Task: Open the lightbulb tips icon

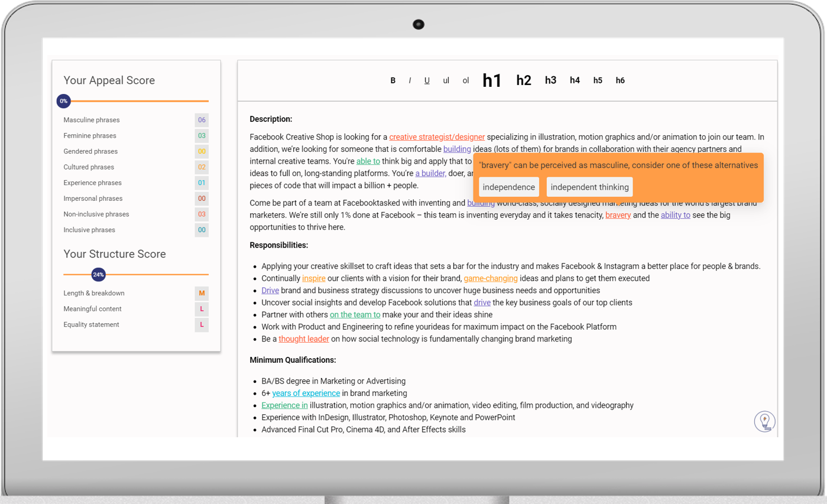Action: [x=765, y=421]
